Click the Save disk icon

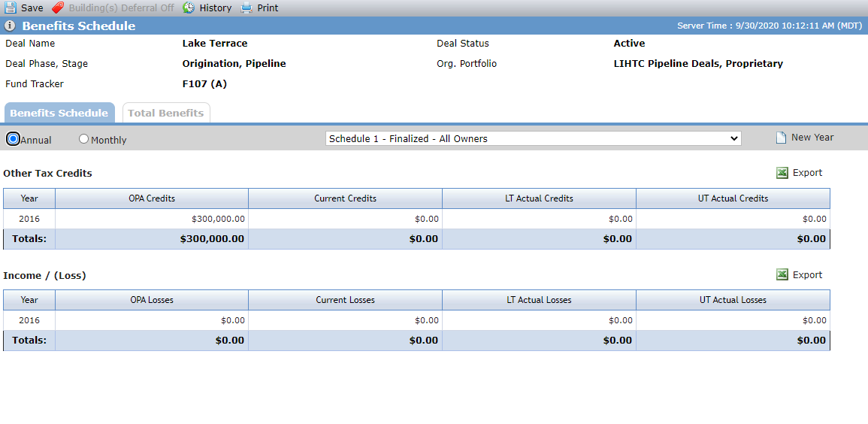[x=11, y=8]
